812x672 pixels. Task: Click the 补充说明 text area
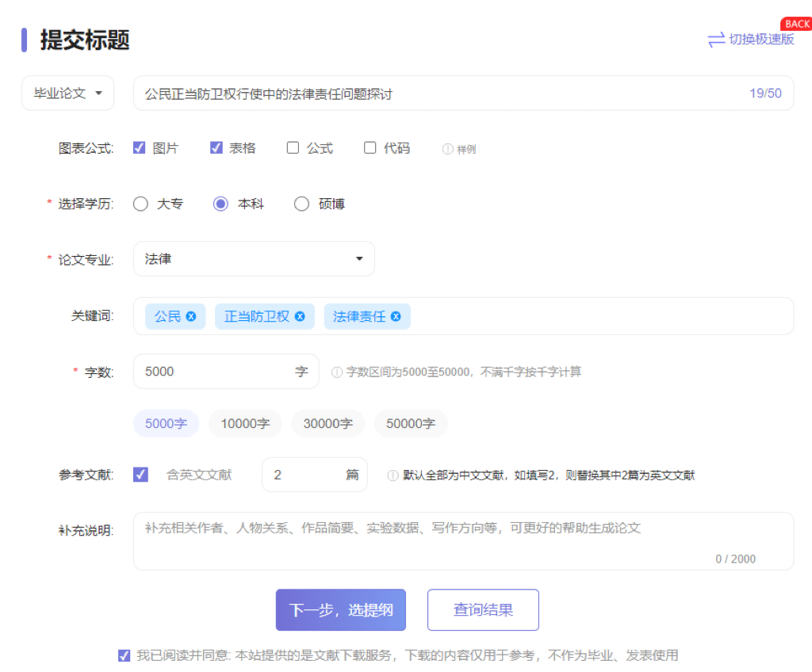point(463,541)
